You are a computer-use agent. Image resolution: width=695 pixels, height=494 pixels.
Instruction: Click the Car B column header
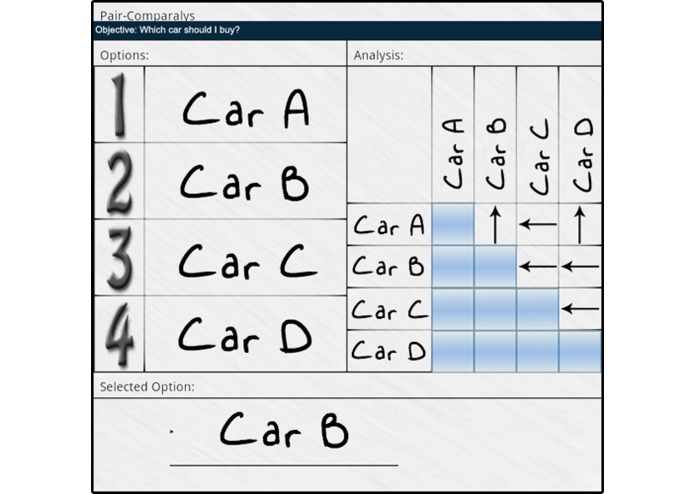(495, 135)
